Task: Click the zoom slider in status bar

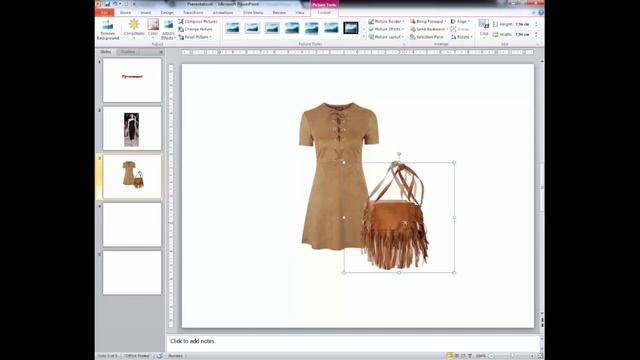Action: (512, 356)
